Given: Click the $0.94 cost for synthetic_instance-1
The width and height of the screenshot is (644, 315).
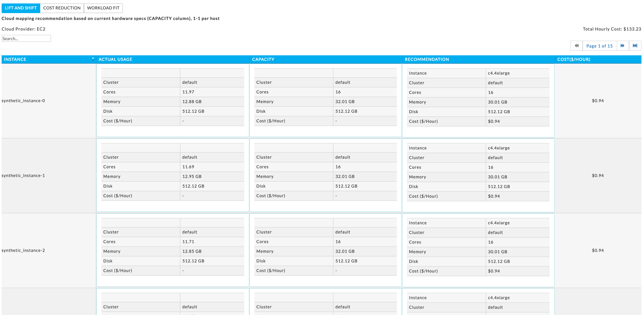Looking at the screenshot, I should coord(598,176).
